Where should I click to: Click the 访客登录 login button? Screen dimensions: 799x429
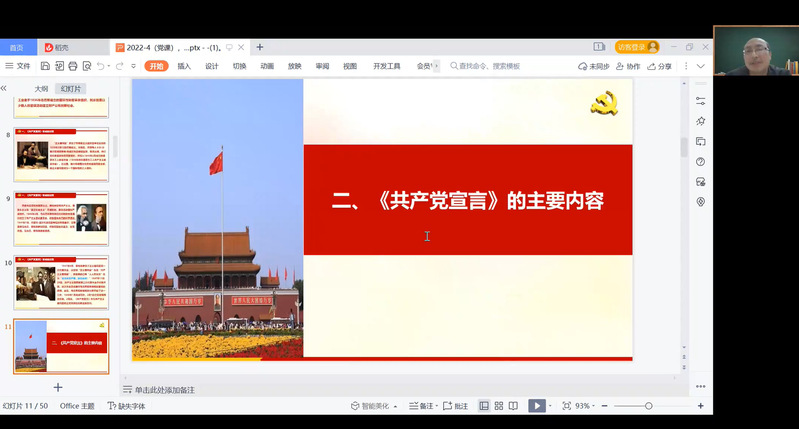click(x=637, y=47)
